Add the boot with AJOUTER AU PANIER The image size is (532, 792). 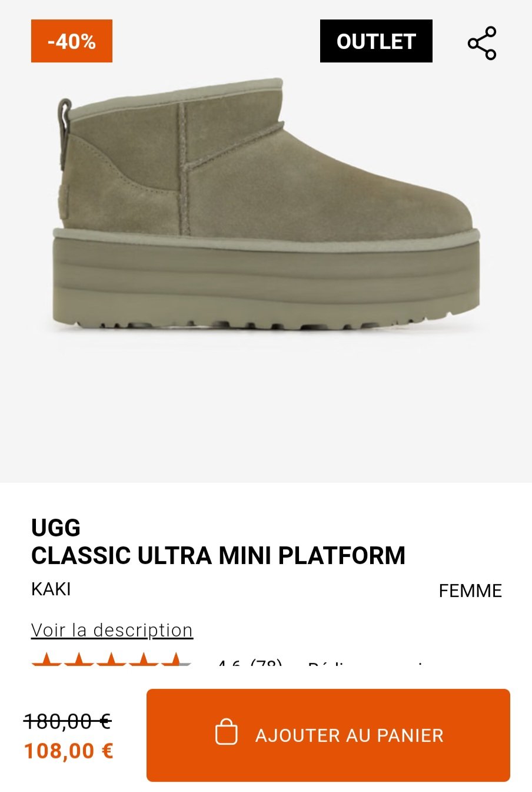point(328,735)
